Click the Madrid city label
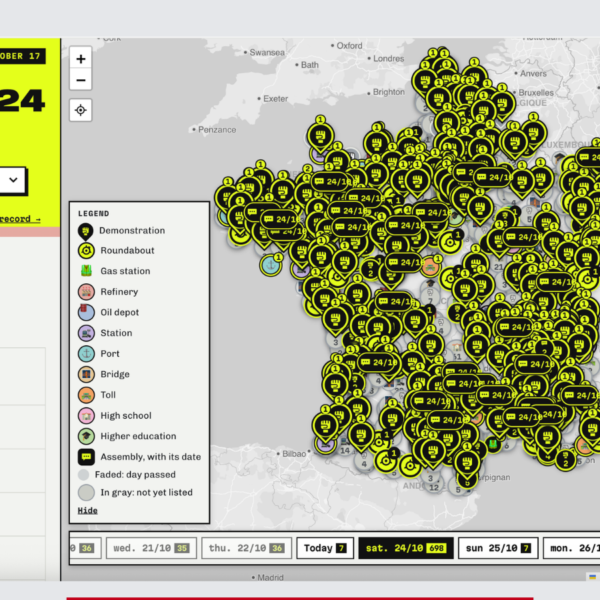The image size is (600, 600). pyautogui.click(x=270, y=577)
